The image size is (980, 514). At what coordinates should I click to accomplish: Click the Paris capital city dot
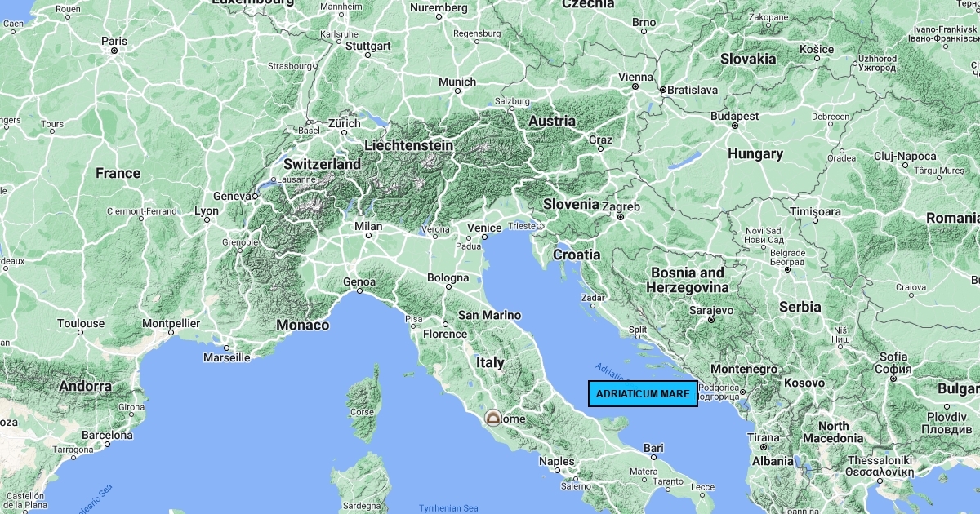pyautogui.click(x=114, y=51)
